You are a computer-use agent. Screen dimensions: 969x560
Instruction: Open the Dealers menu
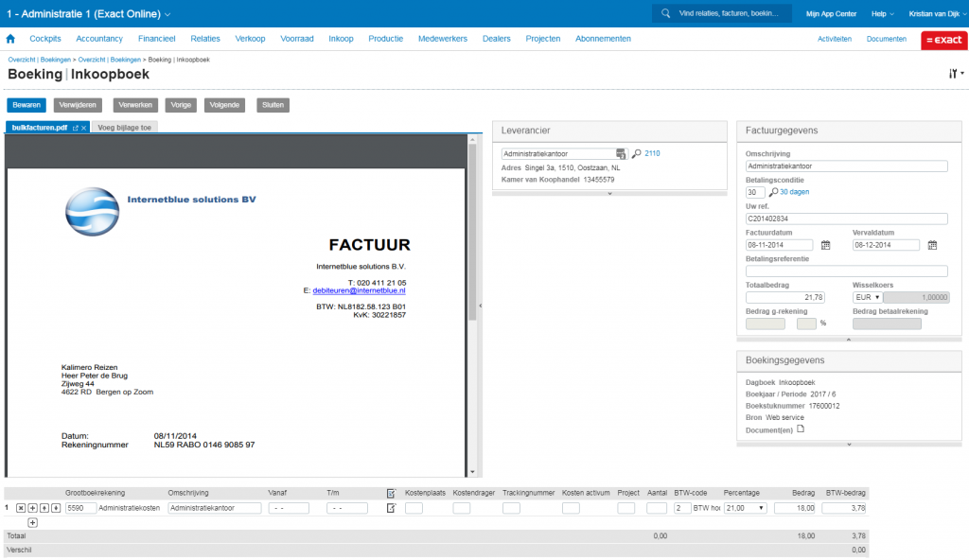click(x=496, y=39)
